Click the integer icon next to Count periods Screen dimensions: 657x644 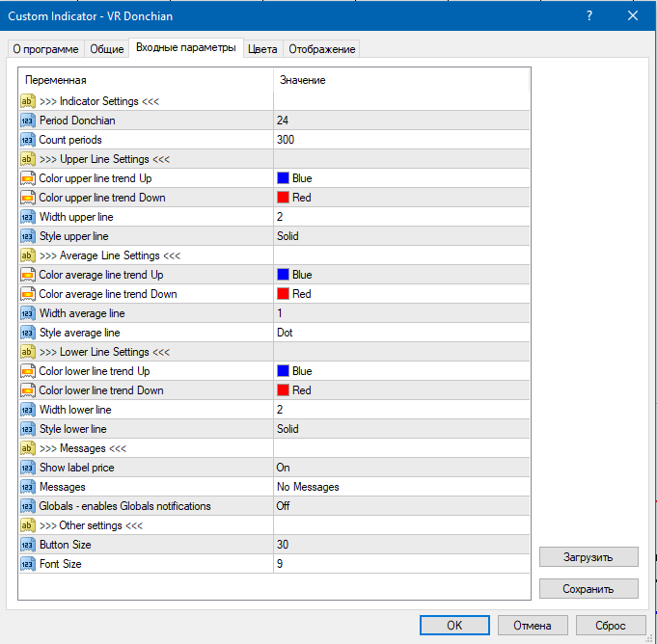[27, 140]
